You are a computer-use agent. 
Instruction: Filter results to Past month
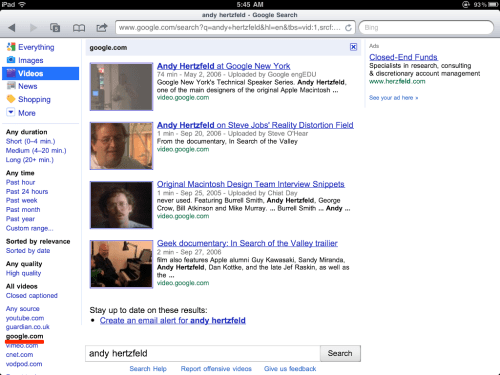click(x=23, y=210)
